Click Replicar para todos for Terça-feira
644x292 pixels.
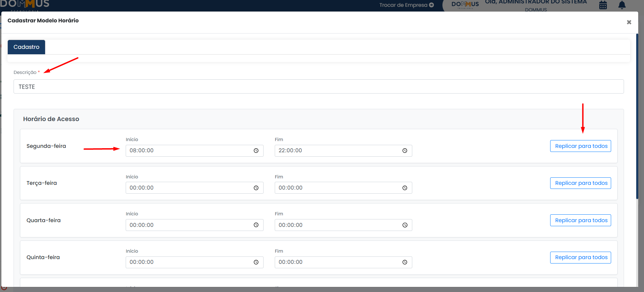(x=581, y=183)
